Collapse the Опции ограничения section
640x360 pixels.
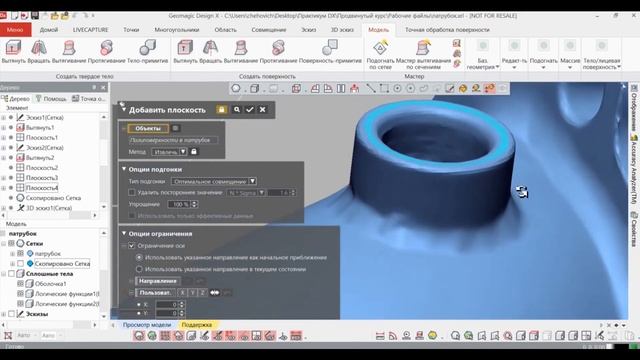[x=124, y=233]
